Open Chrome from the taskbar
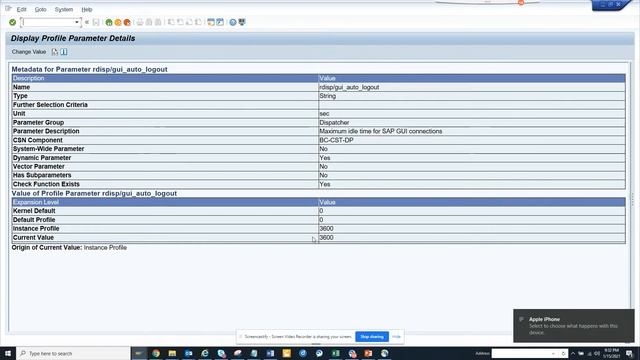 click(156, 353)
